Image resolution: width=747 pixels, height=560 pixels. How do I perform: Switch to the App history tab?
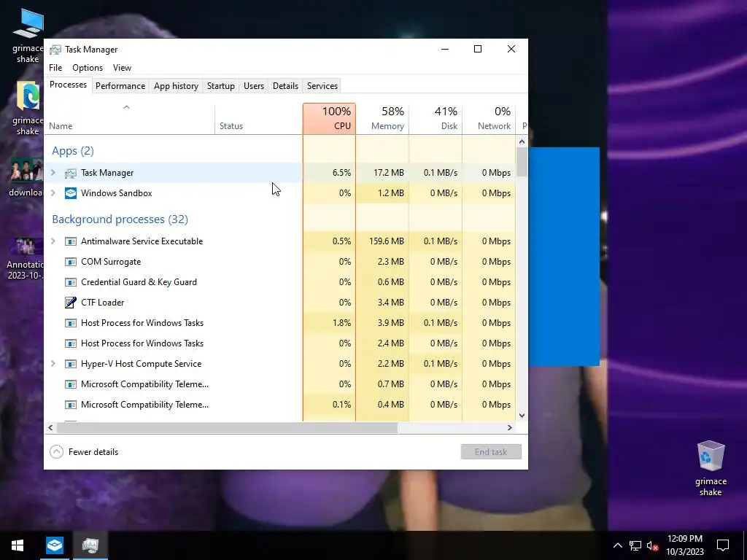tap(176, 86)
